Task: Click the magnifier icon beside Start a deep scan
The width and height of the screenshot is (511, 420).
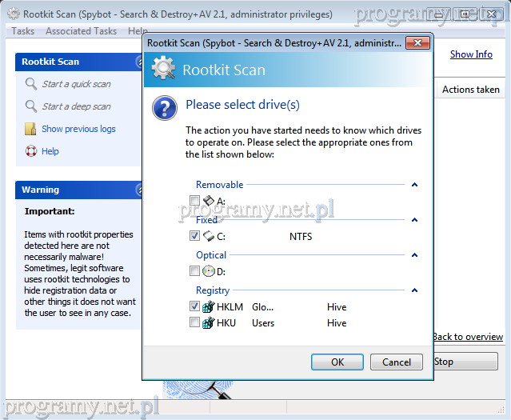Action: coord(31,106)
